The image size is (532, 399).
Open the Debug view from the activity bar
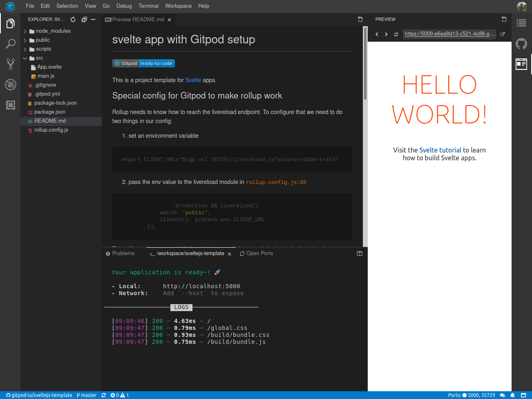(10, 85)
